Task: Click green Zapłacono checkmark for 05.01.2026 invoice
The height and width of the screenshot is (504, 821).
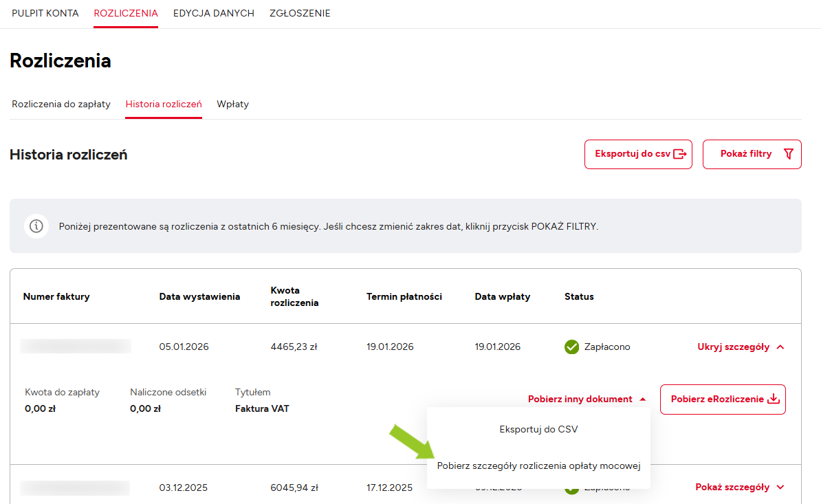Action: [571, 347]
